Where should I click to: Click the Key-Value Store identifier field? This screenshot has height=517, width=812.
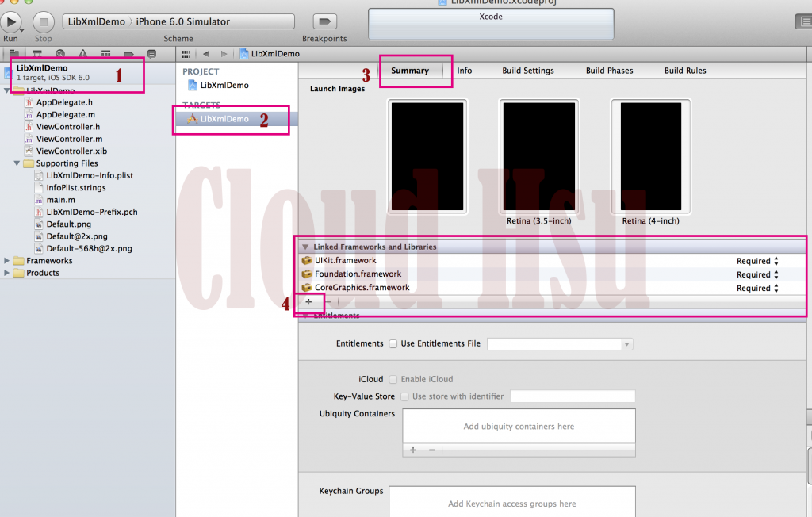573,396
